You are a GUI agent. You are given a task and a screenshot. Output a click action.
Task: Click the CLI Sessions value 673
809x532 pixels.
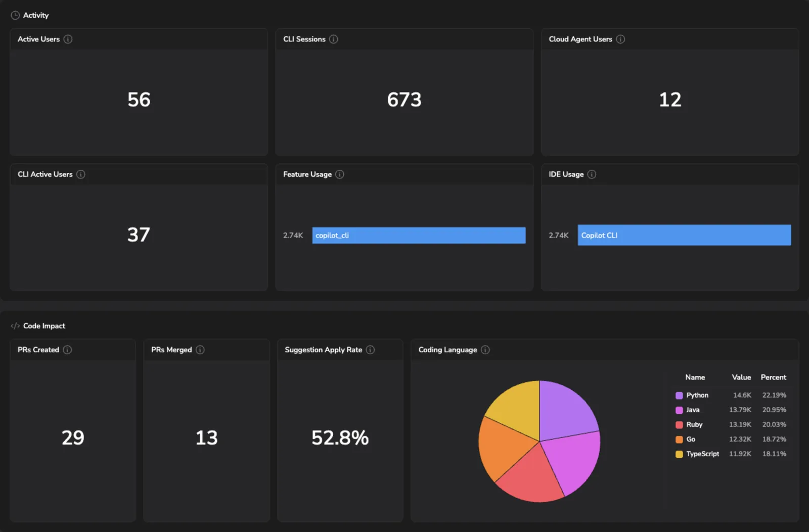[x=404, y=100]
